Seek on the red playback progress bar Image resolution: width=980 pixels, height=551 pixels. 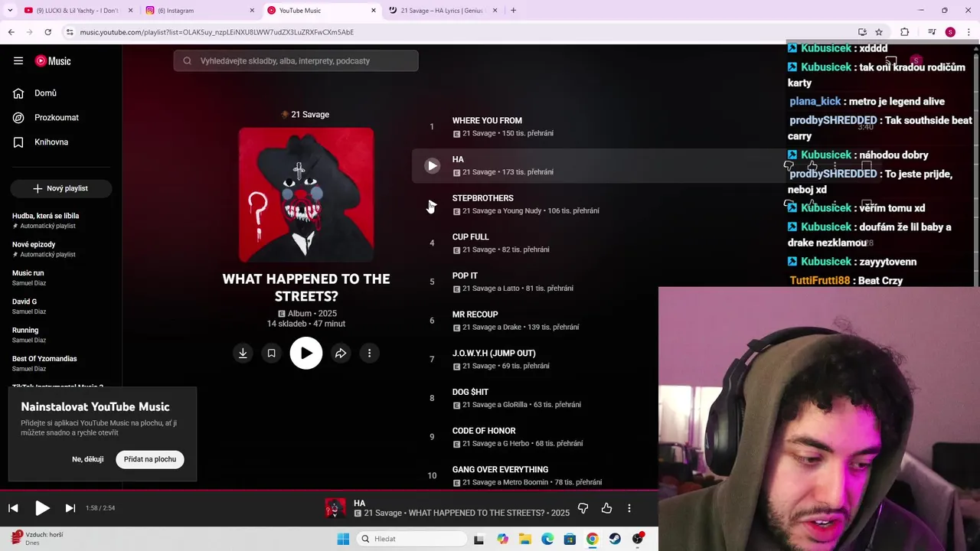click(x=329, y=490)
